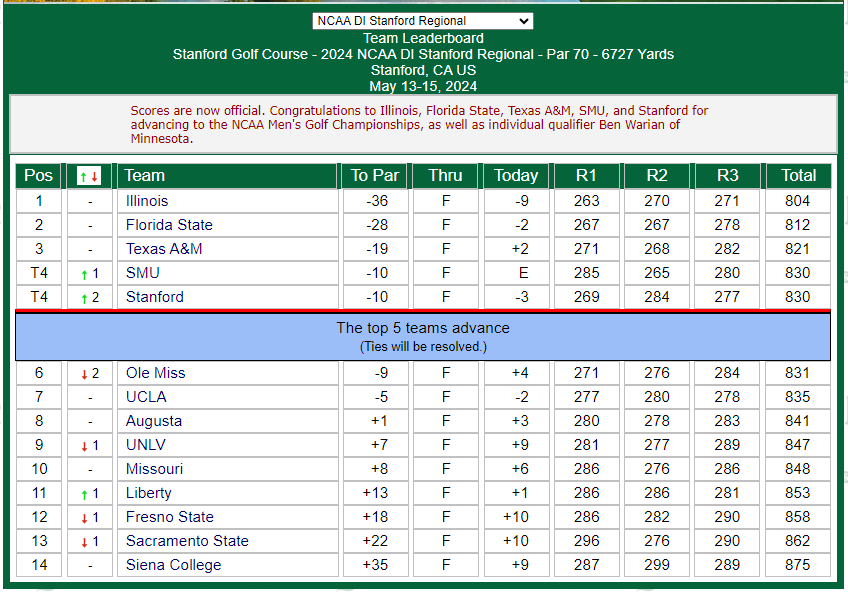848x592 pixels.
Task: Click the Thru column header
Action: click(x=446, y=176)
